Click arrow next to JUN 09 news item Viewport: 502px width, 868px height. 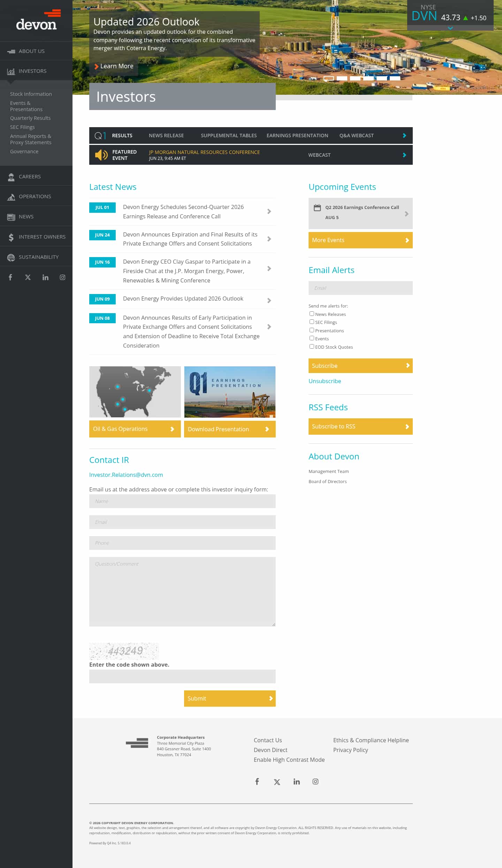tap(269, 301)
